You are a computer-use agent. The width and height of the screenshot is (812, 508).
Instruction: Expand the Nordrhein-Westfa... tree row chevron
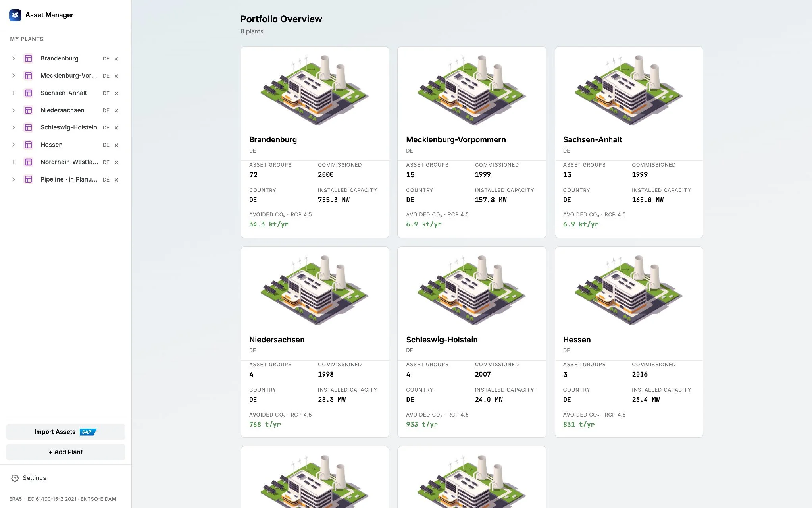tap(13, 162)
